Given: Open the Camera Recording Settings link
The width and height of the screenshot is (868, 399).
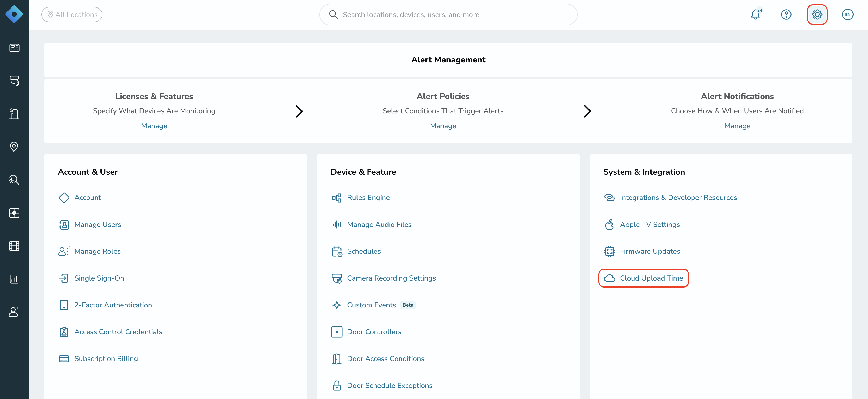Looking at the screenshot, I should pyautogui.click(x=391, y=278).
